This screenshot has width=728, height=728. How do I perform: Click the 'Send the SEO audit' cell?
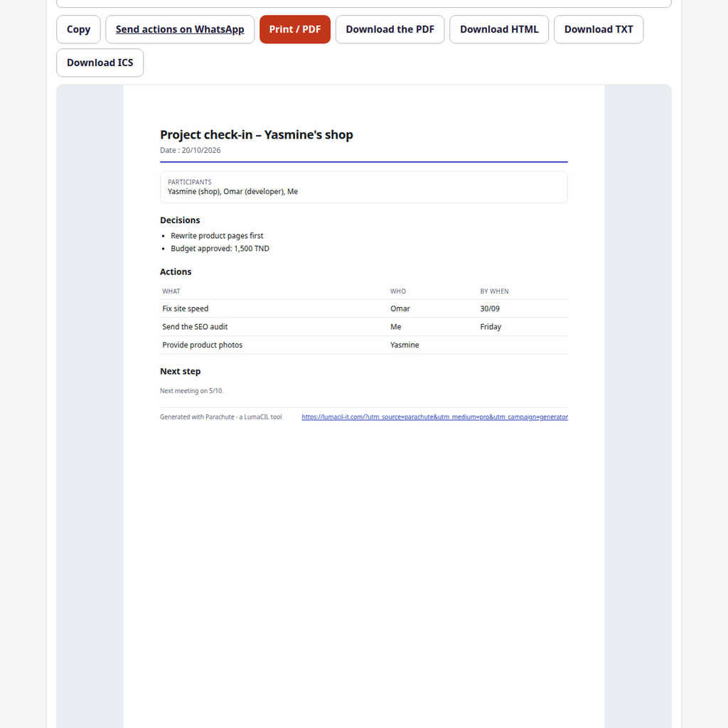click(195, 327)
